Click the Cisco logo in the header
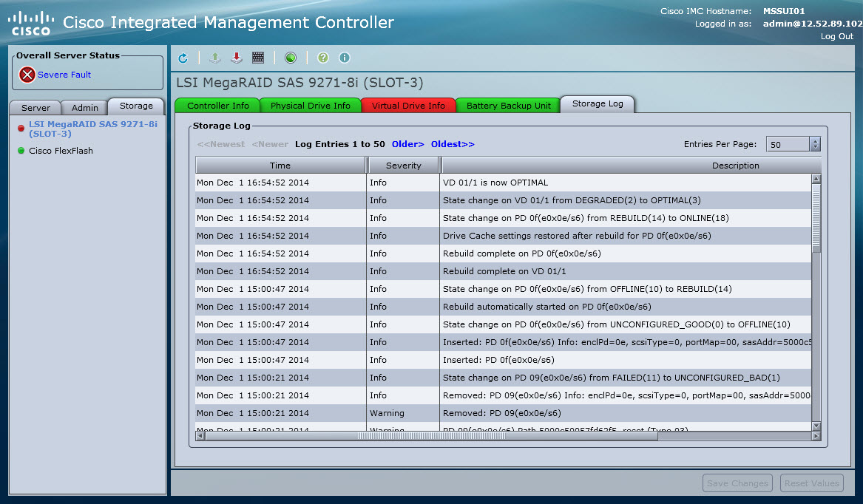This screenshot has height=504, width=863. (x=31, y=23)
